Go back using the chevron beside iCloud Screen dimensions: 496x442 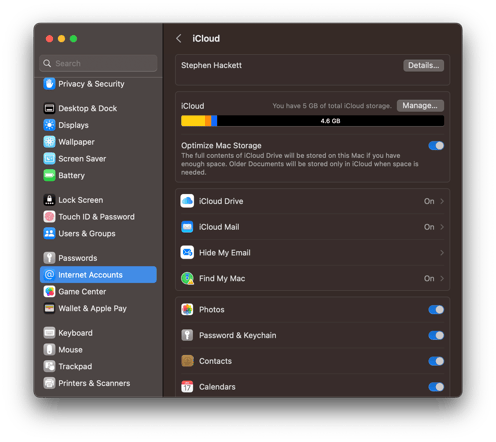coord(179,38)
